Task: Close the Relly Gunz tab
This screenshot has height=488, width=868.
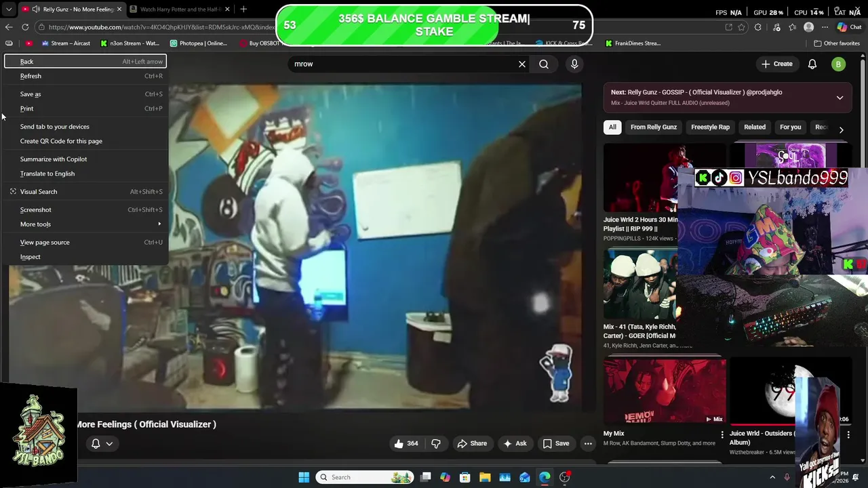Action: point(119,9)
